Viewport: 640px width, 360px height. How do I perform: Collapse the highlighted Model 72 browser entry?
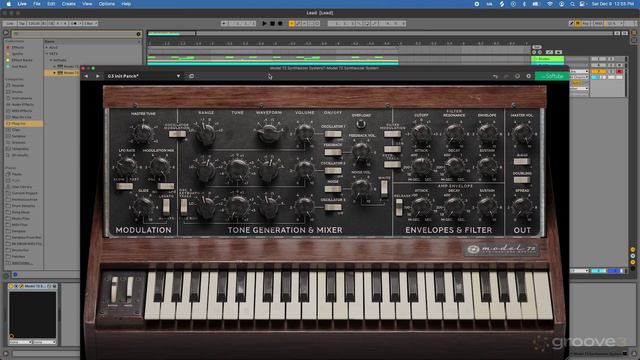point(55,73)
